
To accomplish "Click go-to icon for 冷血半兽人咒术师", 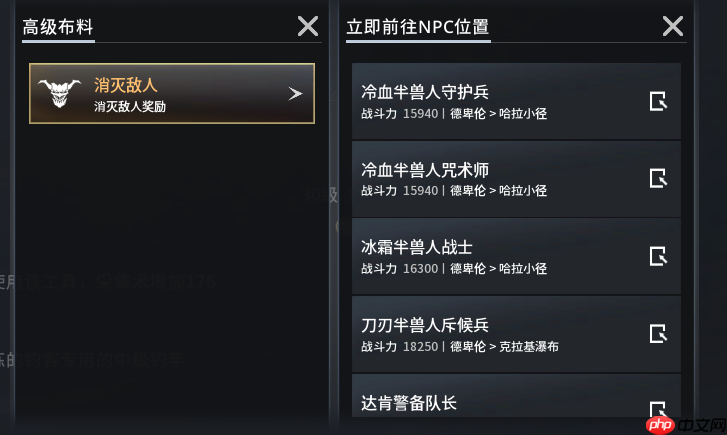I will click(658, 178).
